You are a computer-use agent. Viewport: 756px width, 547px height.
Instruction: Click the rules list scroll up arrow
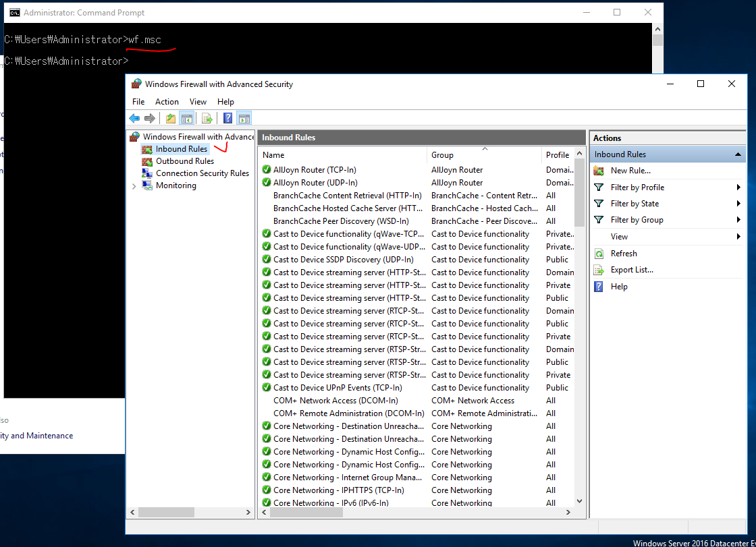coord(580,153)
